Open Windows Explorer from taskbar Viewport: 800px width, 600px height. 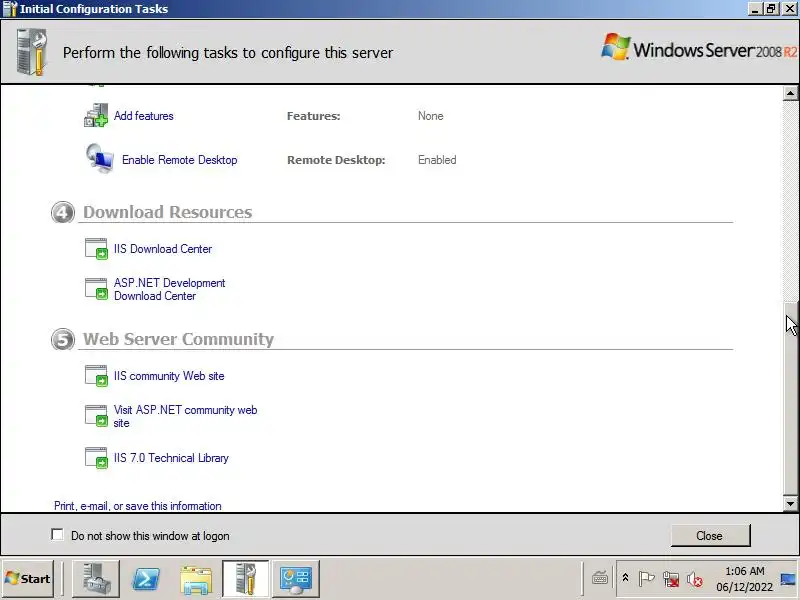(x=196, y=579)
